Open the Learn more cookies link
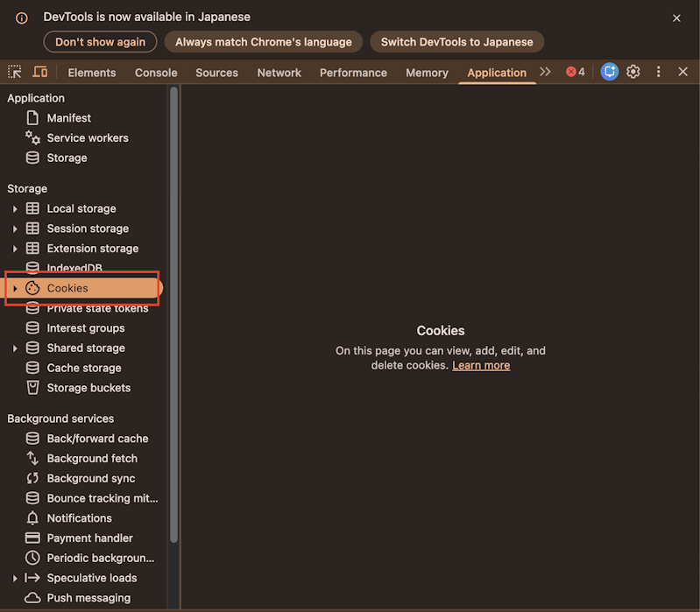 481,365
